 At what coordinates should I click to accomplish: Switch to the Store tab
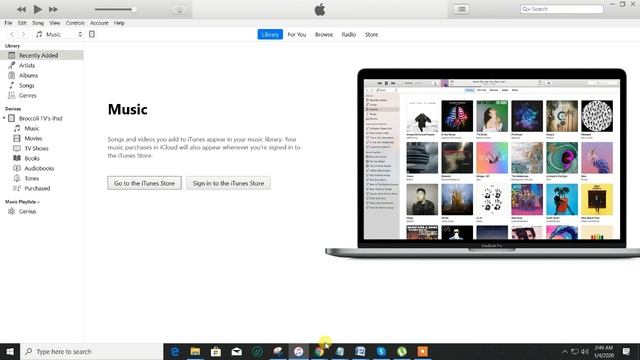(371, 35)
